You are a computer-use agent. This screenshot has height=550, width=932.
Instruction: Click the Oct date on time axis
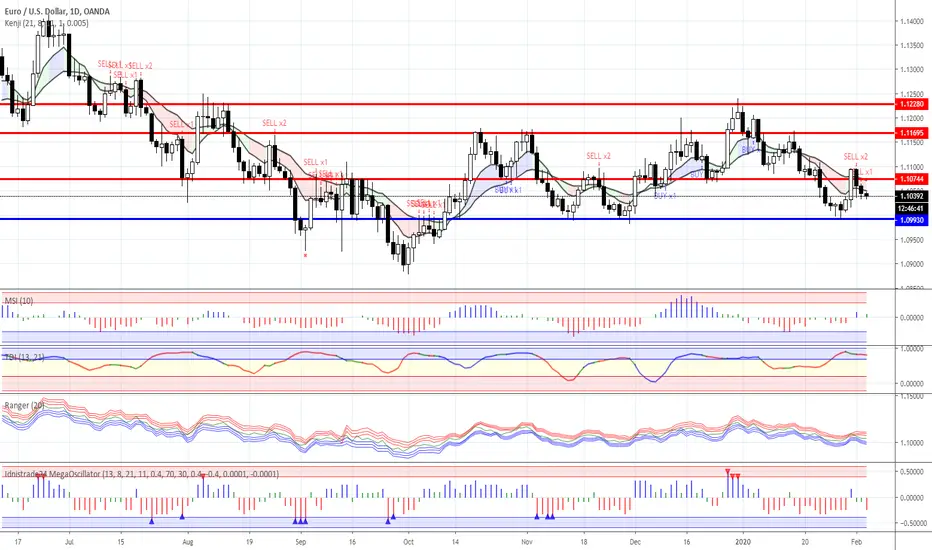[x=408, y=542]
